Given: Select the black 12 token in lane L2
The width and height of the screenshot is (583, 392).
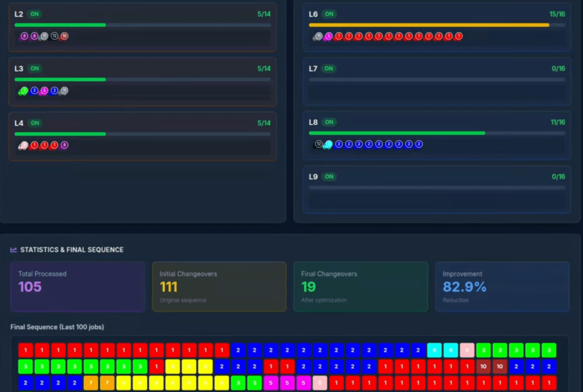Looking at the screenshot, I should (x=55, y=36).
